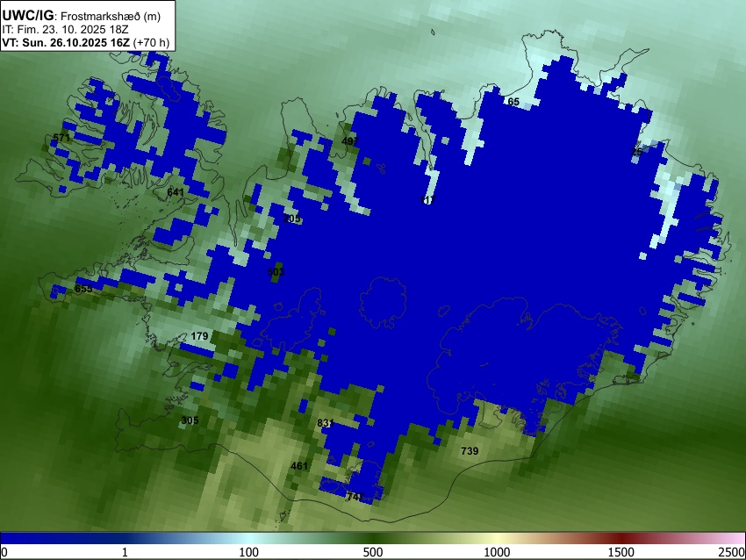Click the 179 station value
This screenshot has width=746, height=560.
point(199,336)
